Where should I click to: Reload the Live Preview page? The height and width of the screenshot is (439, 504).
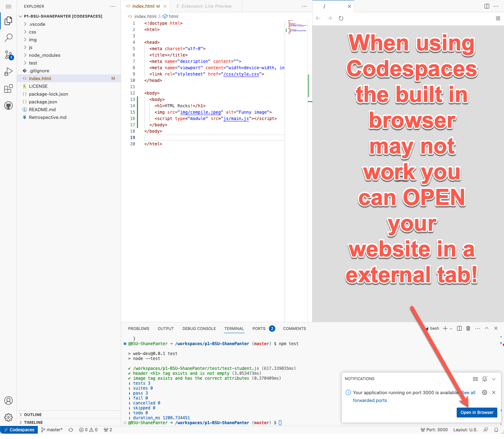(341, 18)
